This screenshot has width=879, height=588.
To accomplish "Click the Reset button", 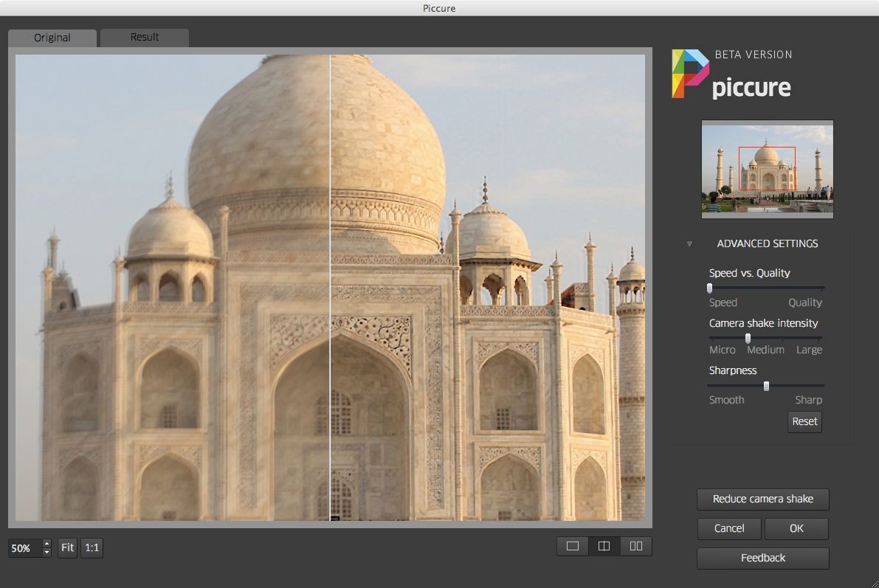I will point(804,421).
